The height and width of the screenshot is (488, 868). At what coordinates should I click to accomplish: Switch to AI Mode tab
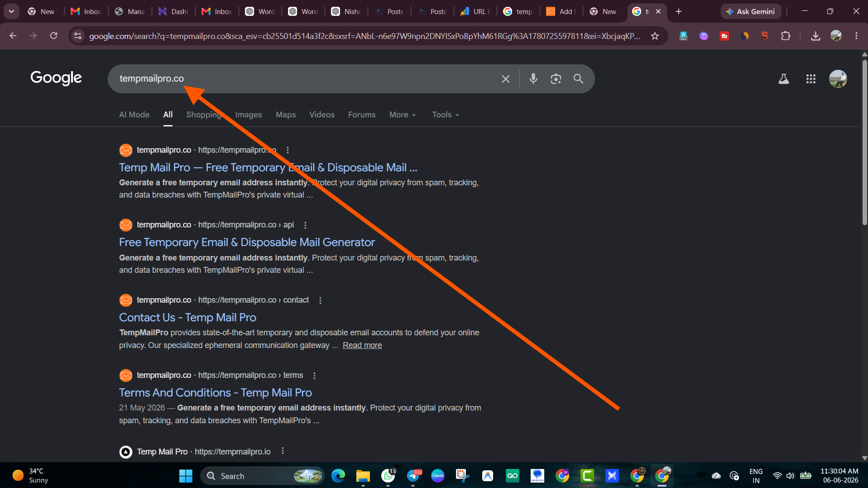[134, 115]
